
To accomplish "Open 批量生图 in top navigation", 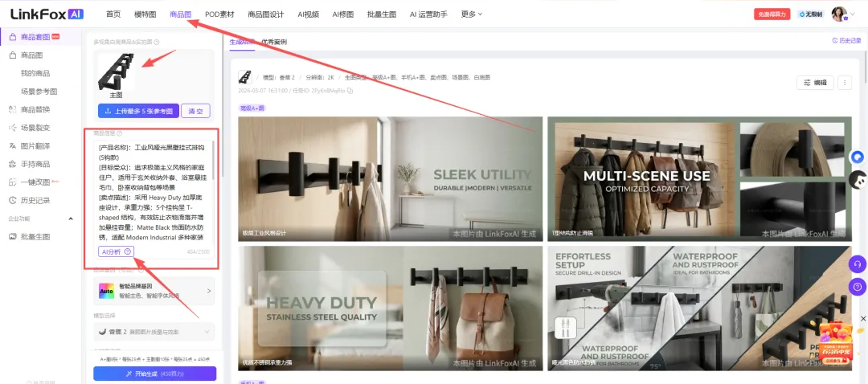I will pyautogui.click(x=382, y=14).
